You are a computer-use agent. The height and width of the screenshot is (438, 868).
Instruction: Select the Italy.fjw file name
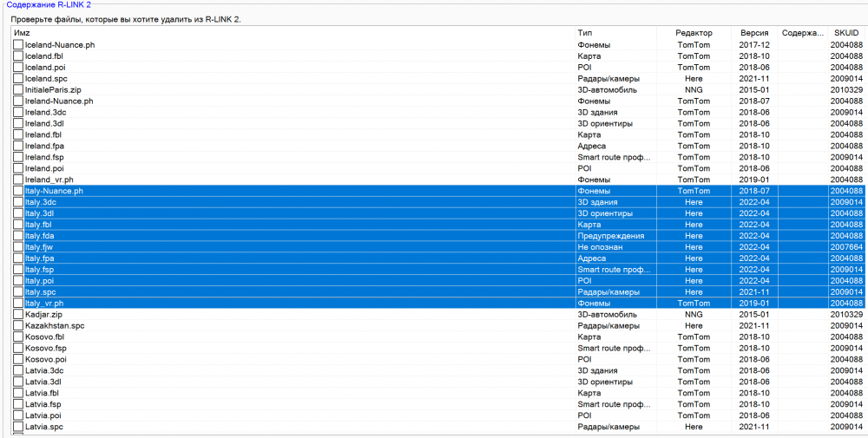(x=37, y=247)
